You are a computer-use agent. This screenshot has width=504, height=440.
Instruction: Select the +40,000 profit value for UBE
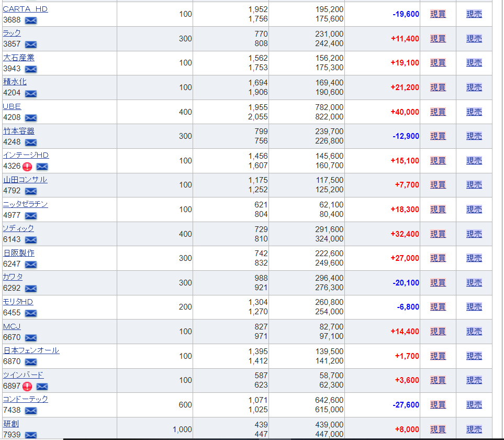(405, 112)
